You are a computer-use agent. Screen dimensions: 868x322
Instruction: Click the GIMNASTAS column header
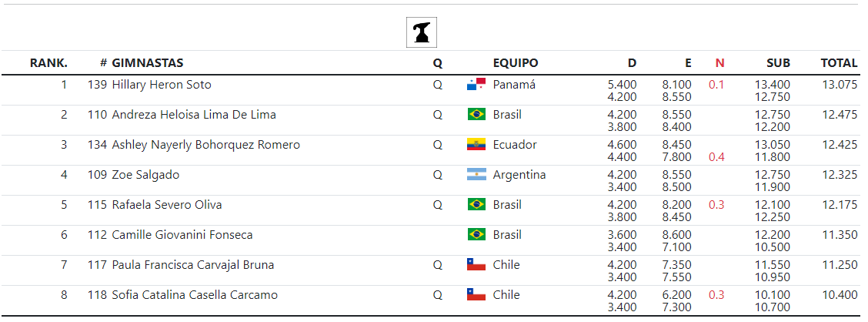click(148, 63)
